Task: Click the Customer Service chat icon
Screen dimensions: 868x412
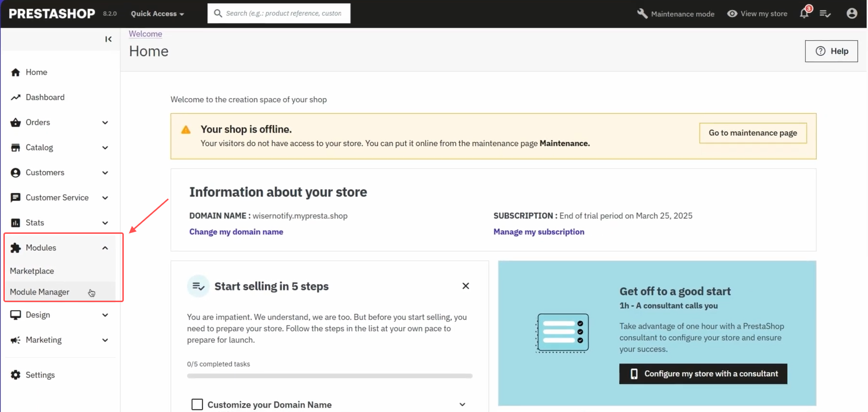Action: [15, 198]
